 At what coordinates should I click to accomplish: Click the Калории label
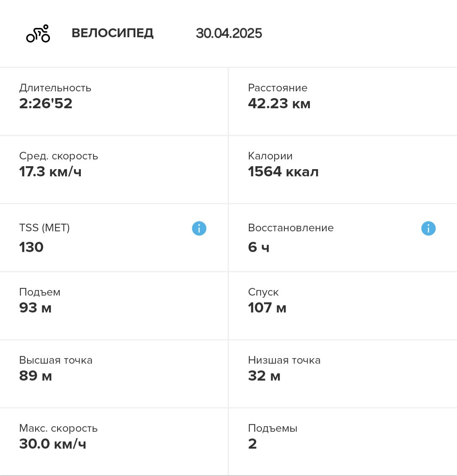click(x=270, y=156)
